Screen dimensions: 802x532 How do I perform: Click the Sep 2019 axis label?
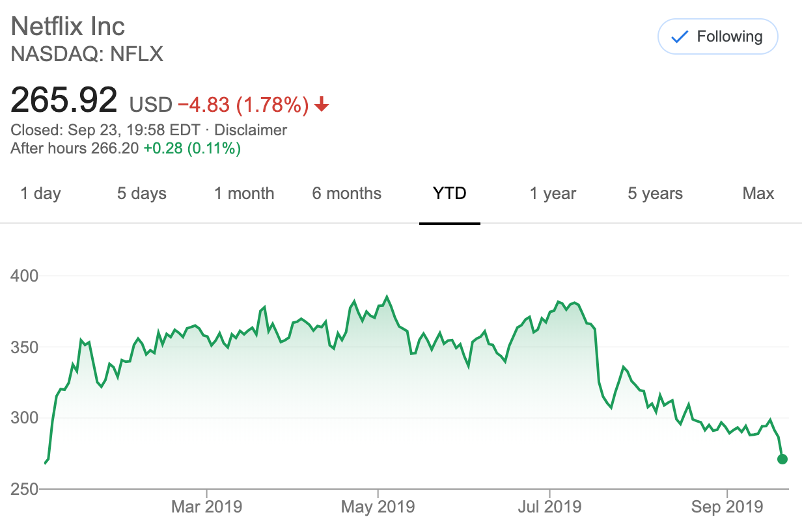tap(727, 506)
